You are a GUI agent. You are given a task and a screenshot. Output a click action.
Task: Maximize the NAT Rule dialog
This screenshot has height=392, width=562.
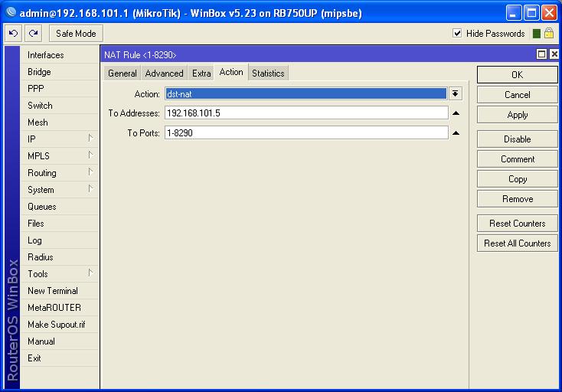tap(541, 54)
